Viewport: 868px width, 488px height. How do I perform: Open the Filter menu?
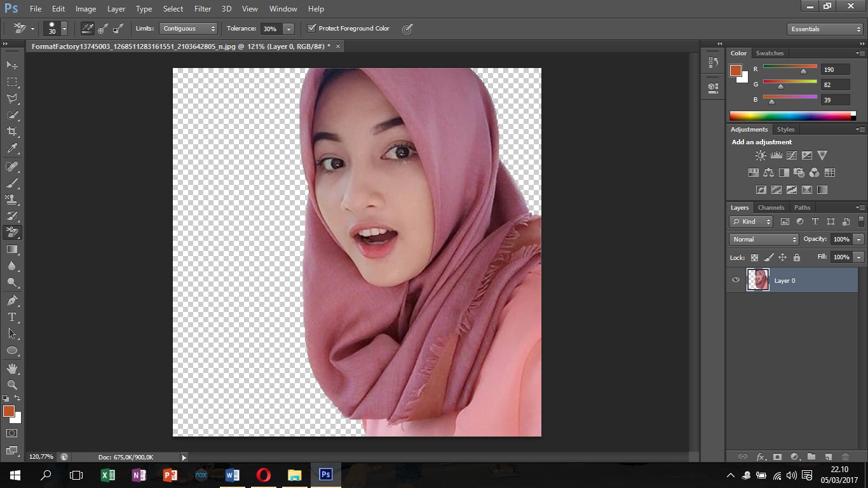pyautogui.click(x=202, y=8)
